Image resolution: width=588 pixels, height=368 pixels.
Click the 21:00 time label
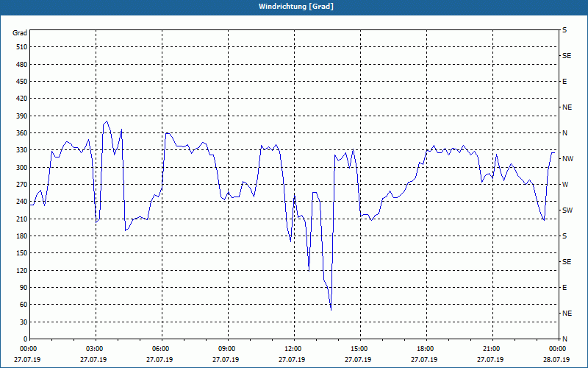pos(491,349)
